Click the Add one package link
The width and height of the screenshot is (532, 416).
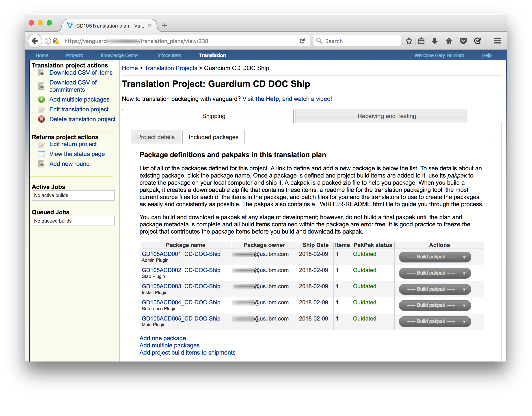163,338
